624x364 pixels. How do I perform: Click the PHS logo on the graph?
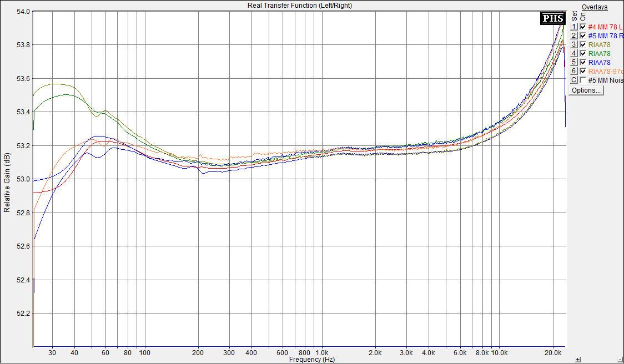click(x=553, y=18)
